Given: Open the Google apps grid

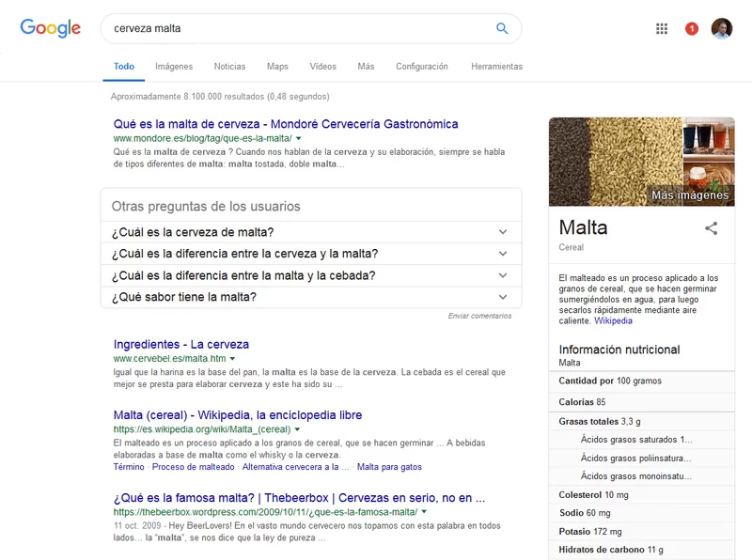Looking at the screenshot, I should click(662, 29).
